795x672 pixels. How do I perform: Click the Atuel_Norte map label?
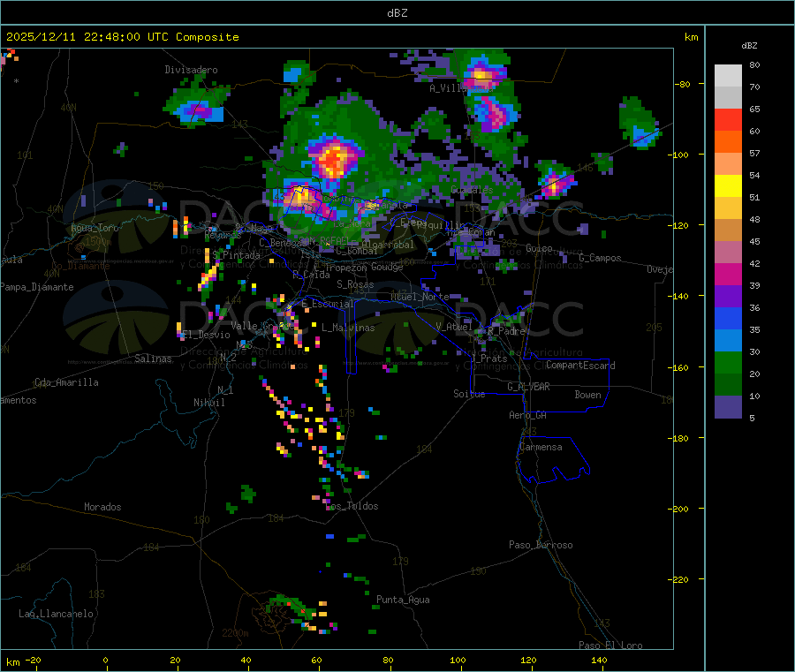coord(420,297)
